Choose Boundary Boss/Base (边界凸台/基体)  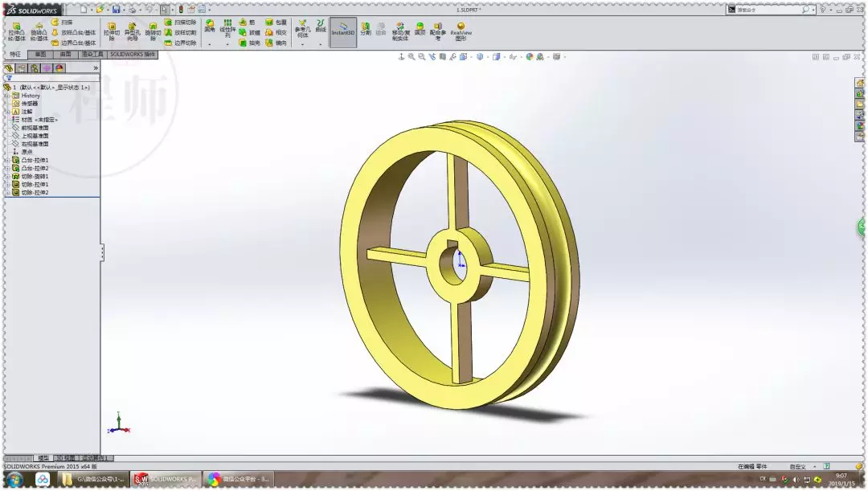[74, 43]
